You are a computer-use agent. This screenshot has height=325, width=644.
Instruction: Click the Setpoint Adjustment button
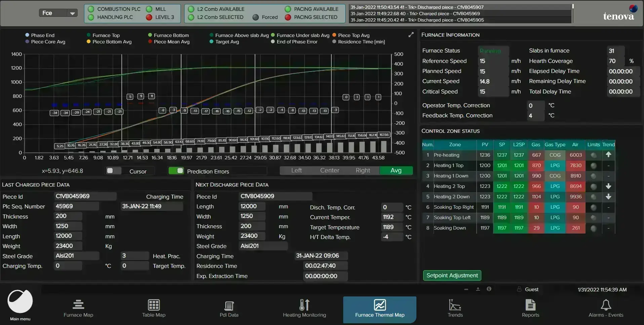452,275
